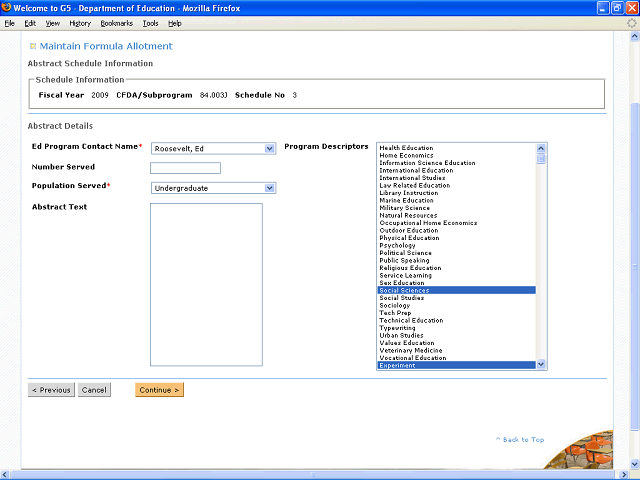Click the Number Served input field

click(185, 168)
